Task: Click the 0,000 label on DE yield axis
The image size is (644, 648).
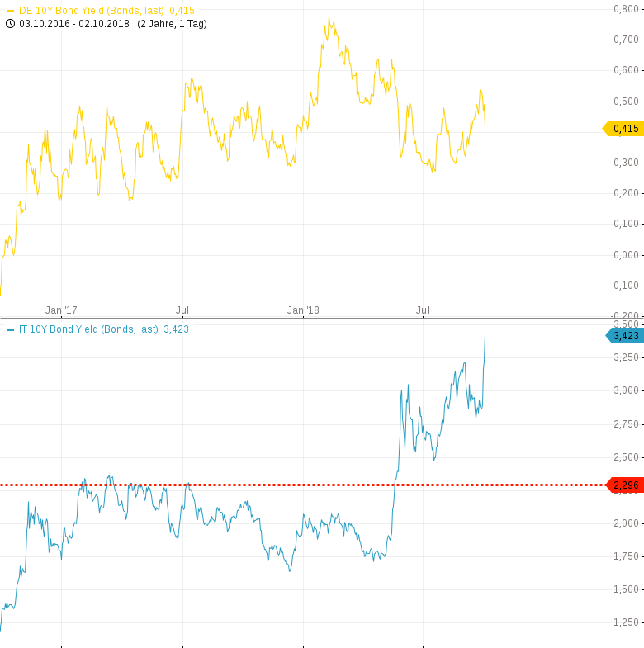Action: coord(626,254)
